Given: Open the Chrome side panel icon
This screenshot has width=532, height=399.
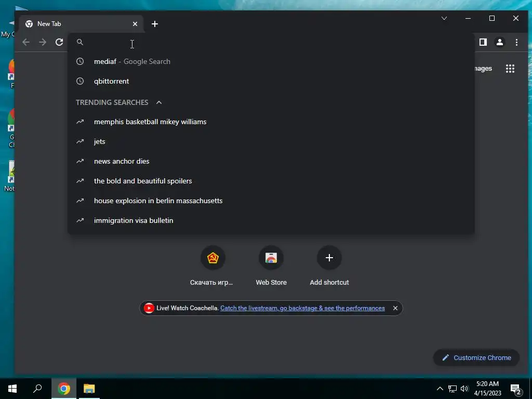Looking at the screenshot, I should tap(483, 42).
